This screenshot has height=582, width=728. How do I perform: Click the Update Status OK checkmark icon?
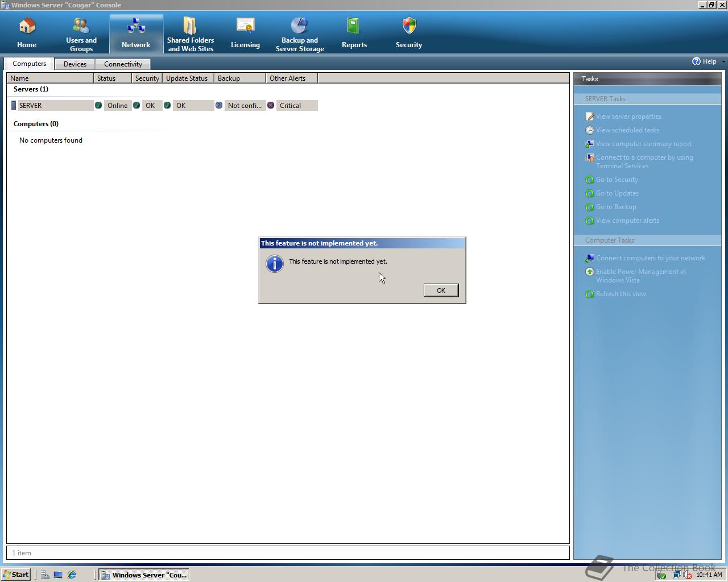[167, 105]
